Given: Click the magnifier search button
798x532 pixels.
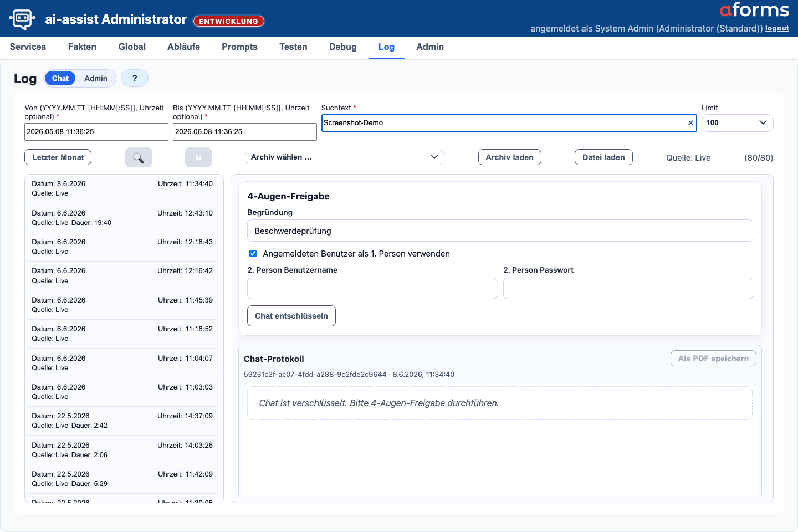Looking at the screenshot, I should pos(139,157).
